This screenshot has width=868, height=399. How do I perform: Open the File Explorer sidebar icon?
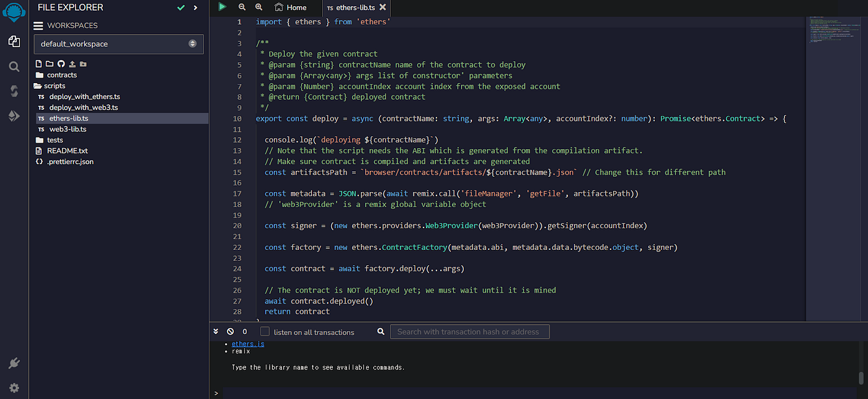coord(14,41)
